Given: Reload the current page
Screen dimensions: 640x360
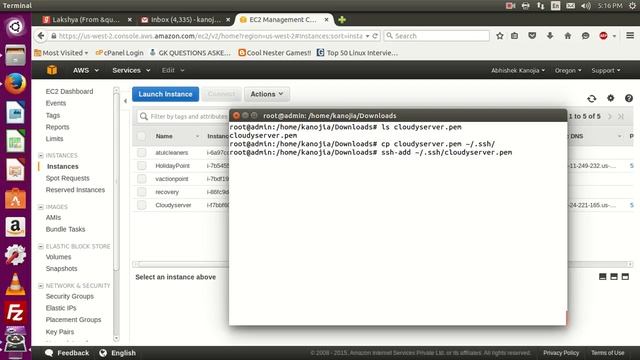Looking at the screenshot, I should coord(375,36).
